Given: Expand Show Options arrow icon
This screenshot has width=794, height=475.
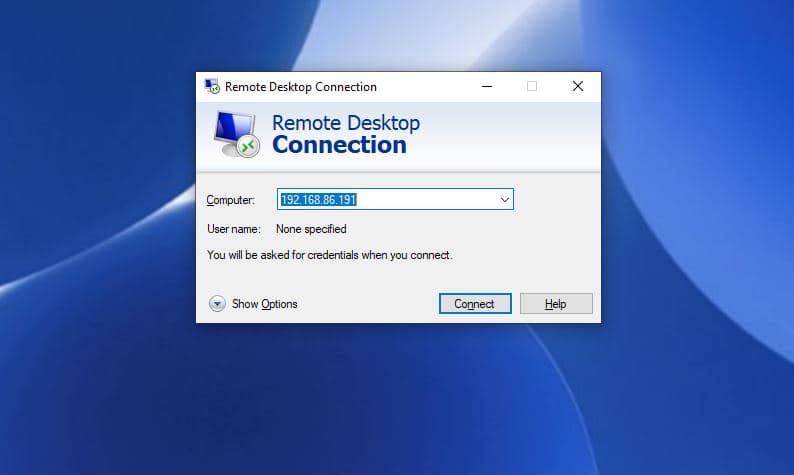Looking at the screenshot, I should (217, 303).
